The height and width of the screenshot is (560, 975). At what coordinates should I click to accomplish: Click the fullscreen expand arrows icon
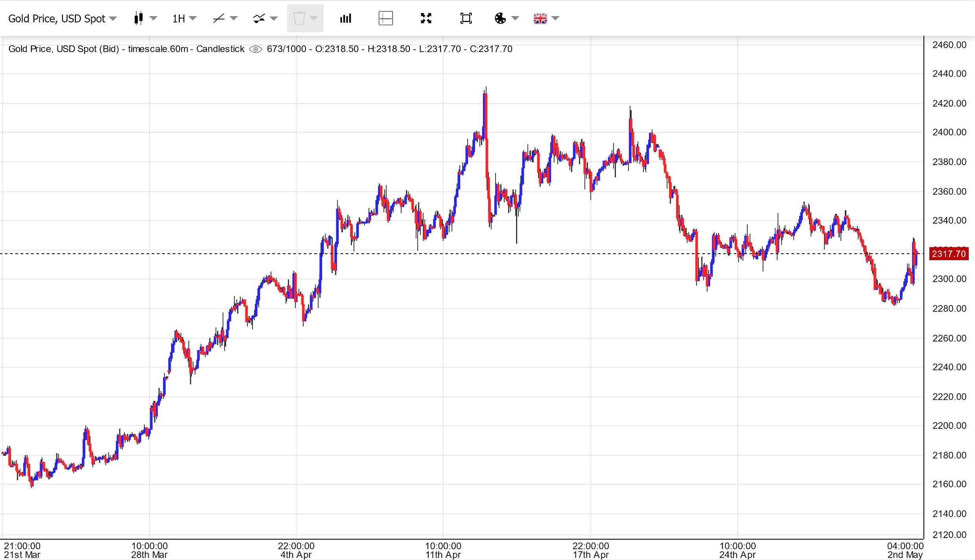pyautogui.click(x=426, y=18)
